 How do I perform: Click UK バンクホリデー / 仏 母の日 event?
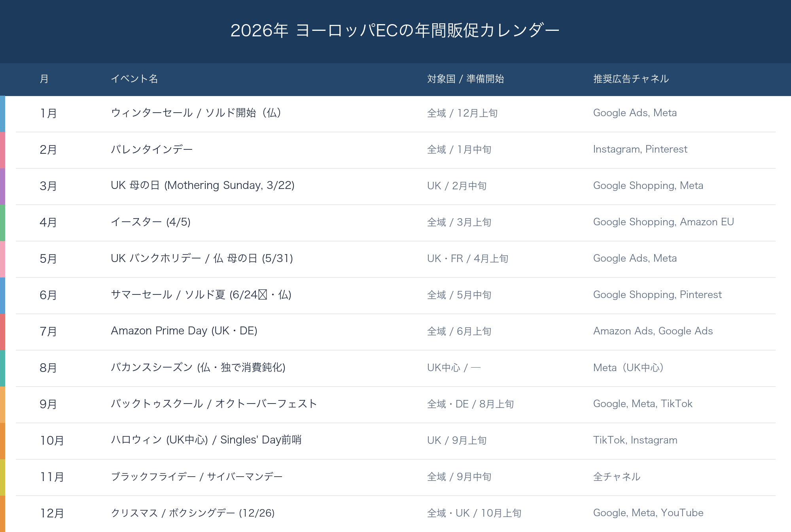click(202, 258)
